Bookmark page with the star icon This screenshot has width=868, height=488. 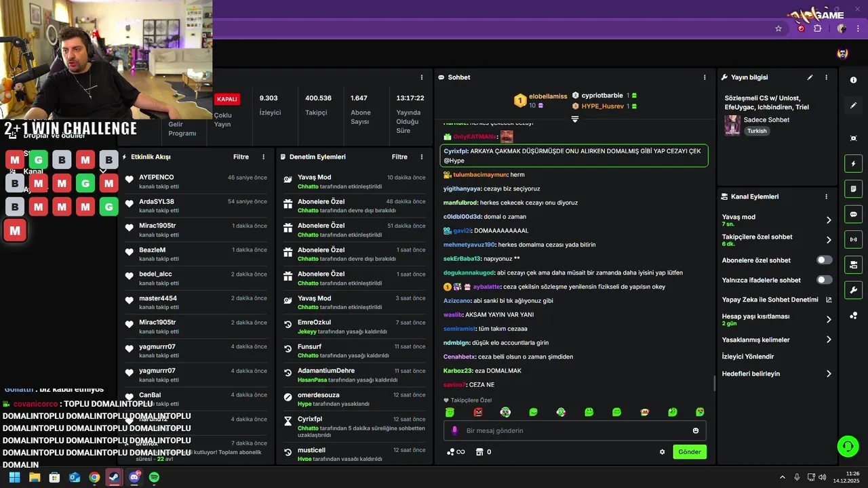point(778,28)
